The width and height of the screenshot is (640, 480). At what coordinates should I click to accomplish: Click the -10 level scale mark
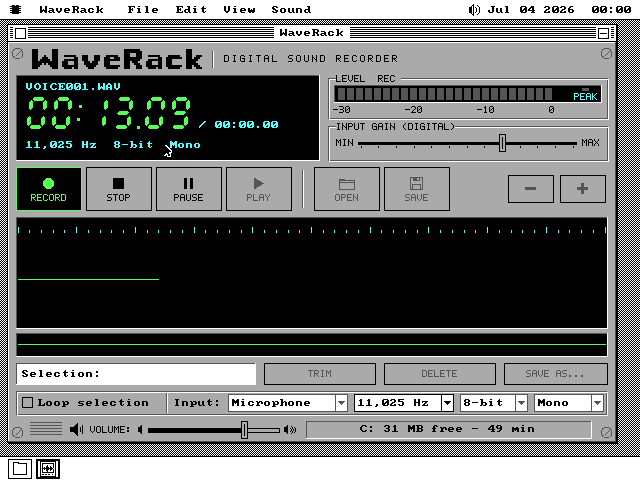[x=485, y=110]
